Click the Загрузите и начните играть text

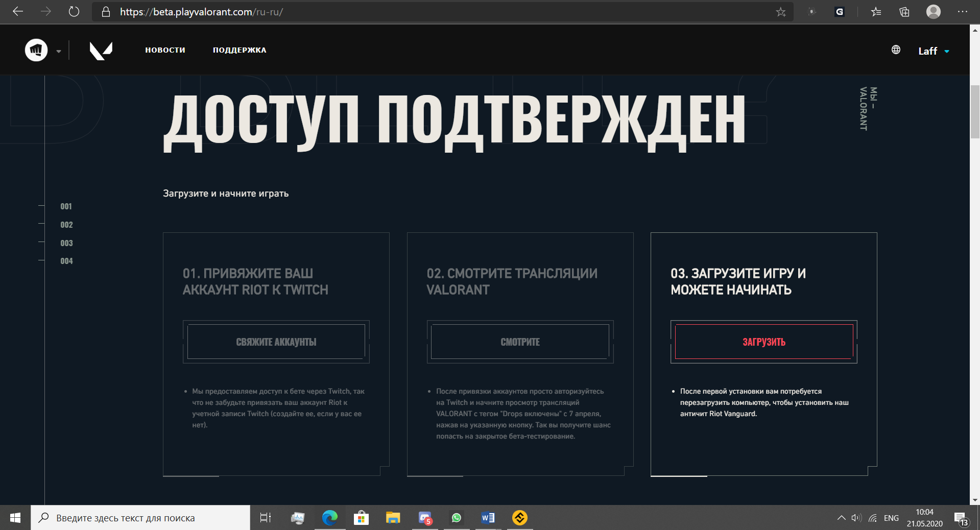(226, 194)
